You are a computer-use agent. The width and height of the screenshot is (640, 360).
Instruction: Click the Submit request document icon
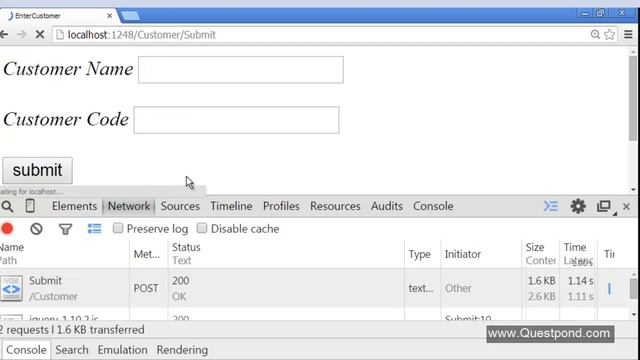click(11, 289)
